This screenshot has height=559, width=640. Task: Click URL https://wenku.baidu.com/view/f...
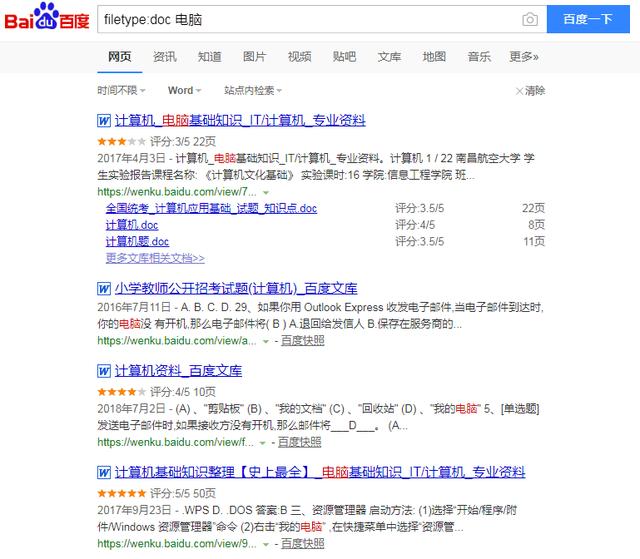pyautogui.click(x=175, y=442)
